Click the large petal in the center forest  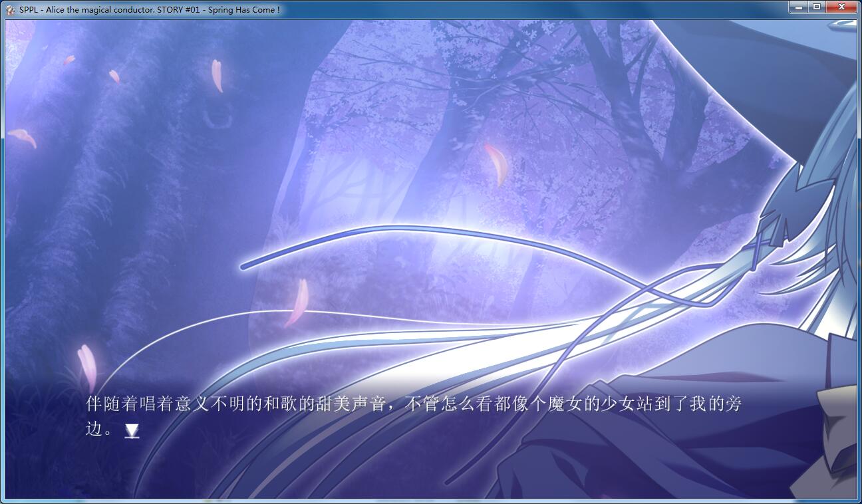pos(496,163)
